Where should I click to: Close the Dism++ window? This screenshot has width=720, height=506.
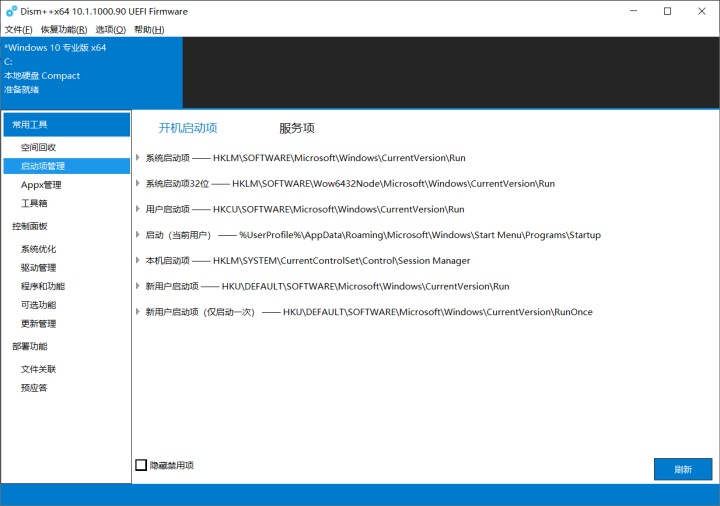(702, 11)
